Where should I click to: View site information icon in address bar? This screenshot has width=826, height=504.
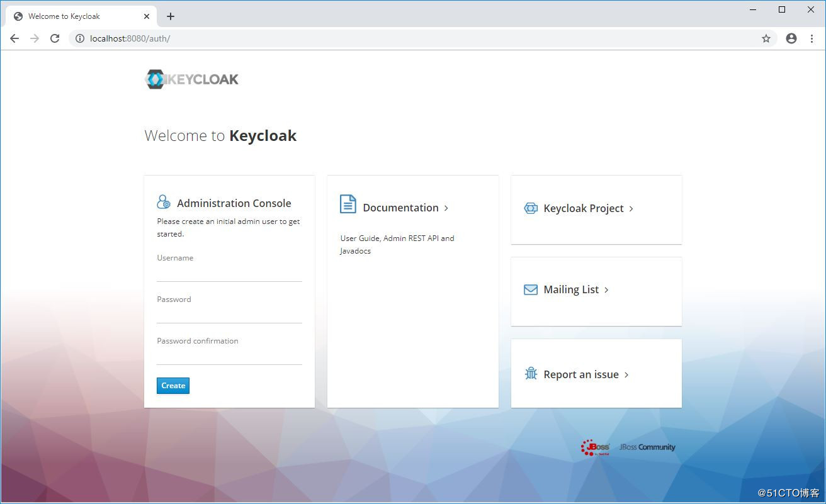80,38
